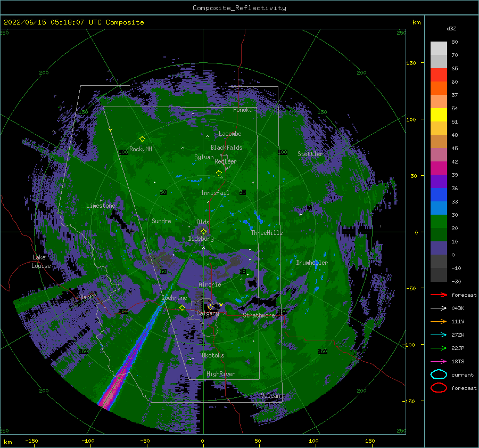Click the red forecast arrow in legend
The height and width of the screenshot is (448, 479).
point(439,295)
